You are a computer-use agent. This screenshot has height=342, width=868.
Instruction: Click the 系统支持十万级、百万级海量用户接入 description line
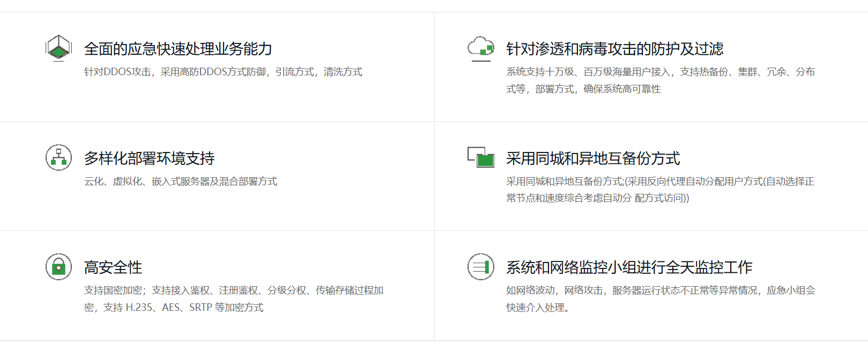point(660,72)
